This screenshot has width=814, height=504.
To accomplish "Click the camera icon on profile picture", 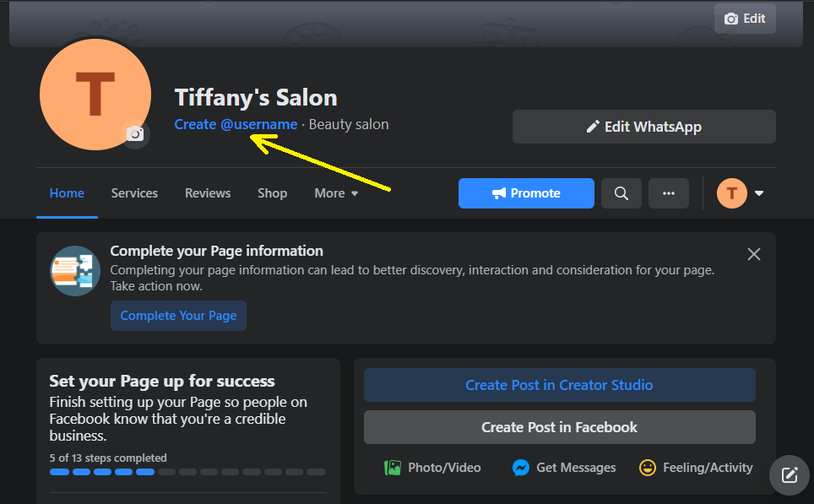I will [x=135, y=134].
